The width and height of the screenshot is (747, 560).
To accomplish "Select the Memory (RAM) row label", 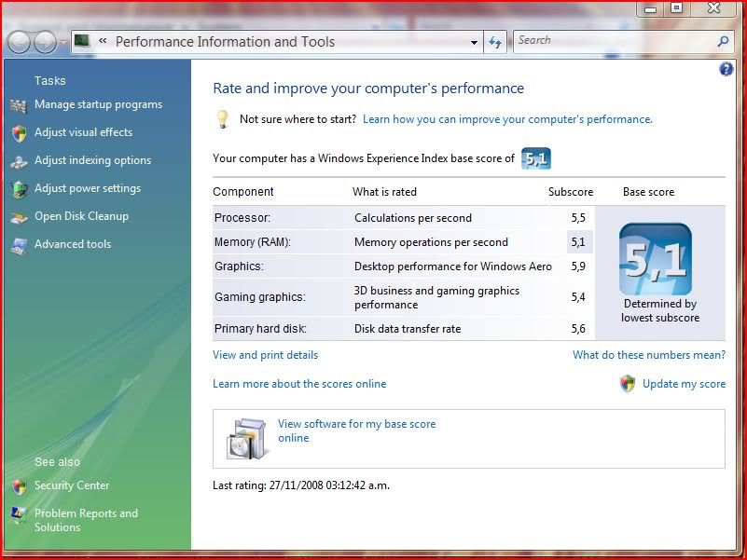I will 253,242.
